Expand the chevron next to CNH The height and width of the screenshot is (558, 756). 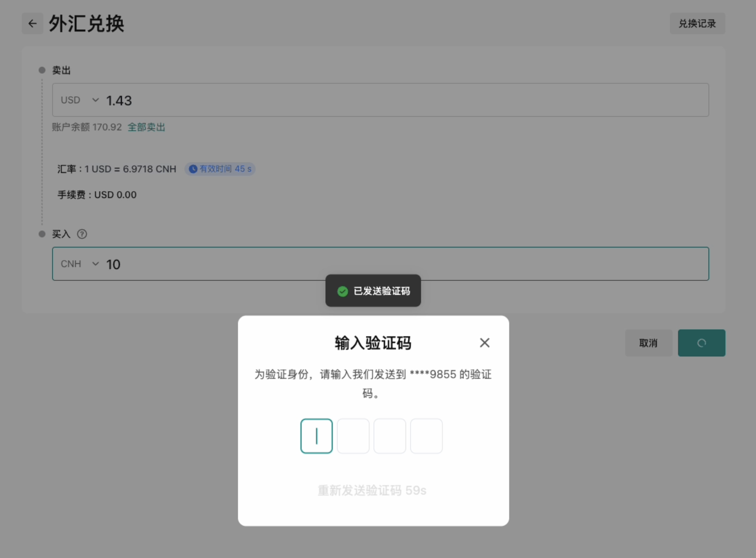pyautogui.click(x=96, y=264)
